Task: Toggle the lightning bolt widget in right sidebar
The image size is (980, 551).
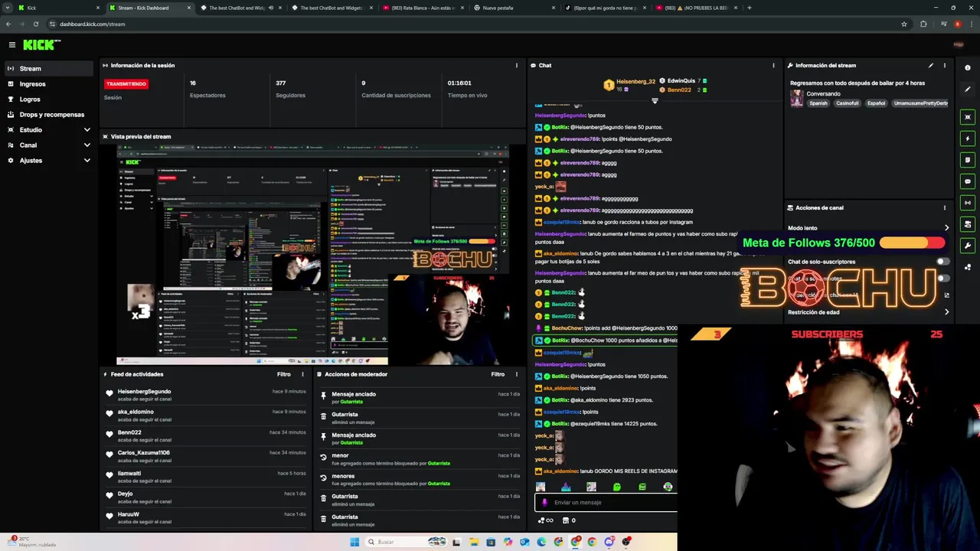Action: pos(968,139)
